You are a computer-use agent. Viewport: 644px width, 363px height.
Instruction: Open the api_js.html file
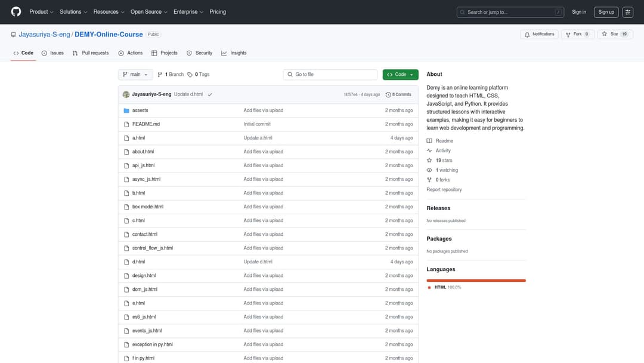(143, 165)
